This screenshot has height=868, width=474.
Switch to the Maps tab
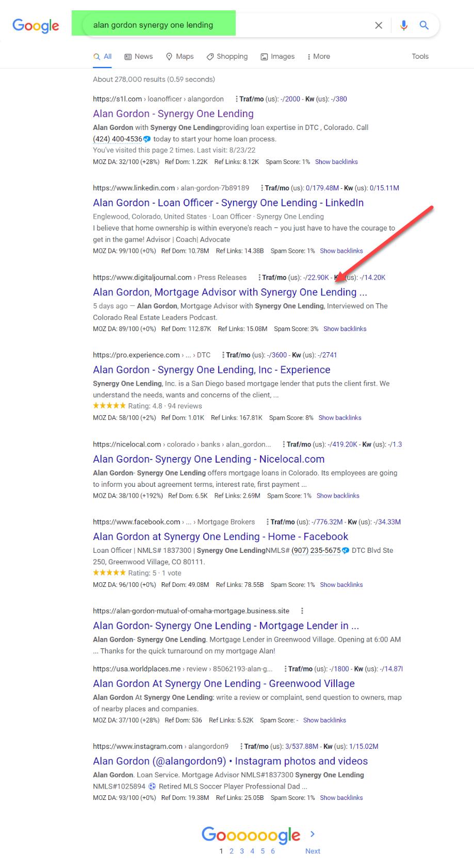point(179,57)
